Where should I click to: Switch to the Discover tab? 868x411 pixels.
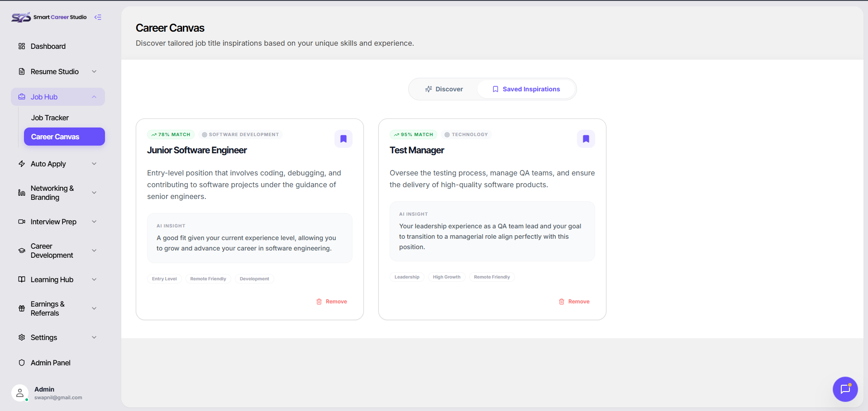coord(444,89)
